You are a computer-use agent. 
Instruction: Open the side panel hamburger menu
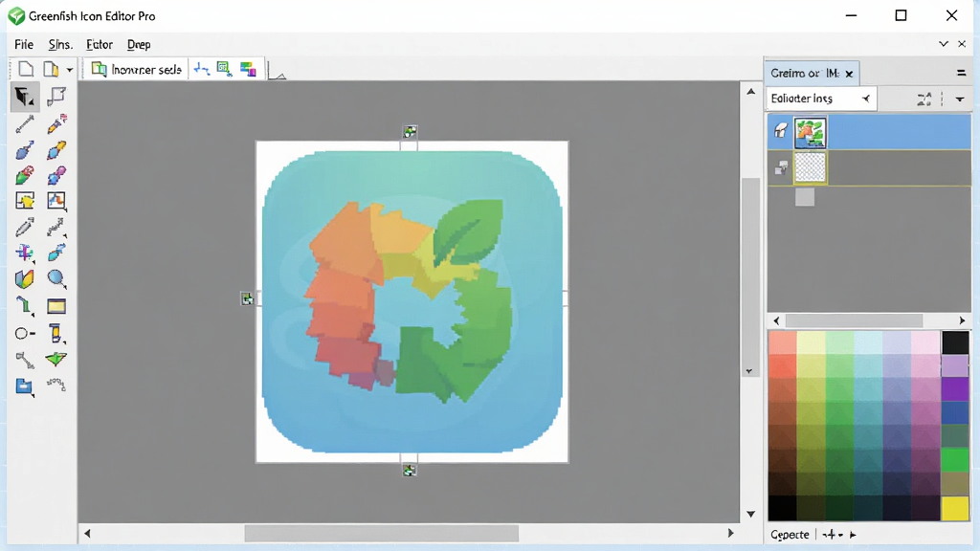point(961,73)
